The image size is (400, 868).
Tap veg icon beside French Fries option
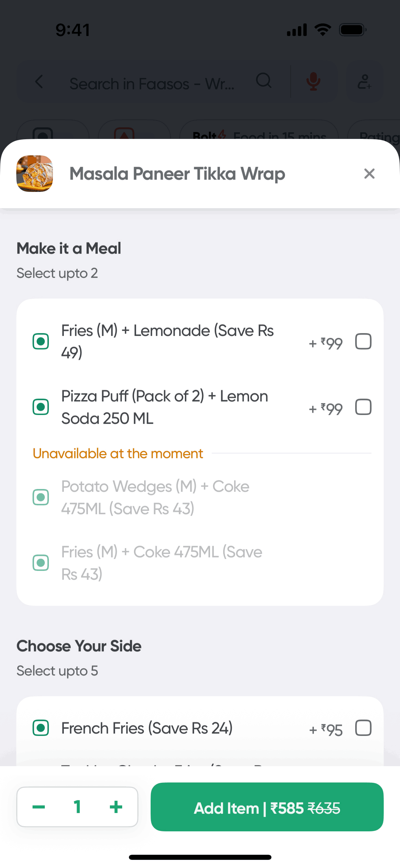tap(41, 728)
